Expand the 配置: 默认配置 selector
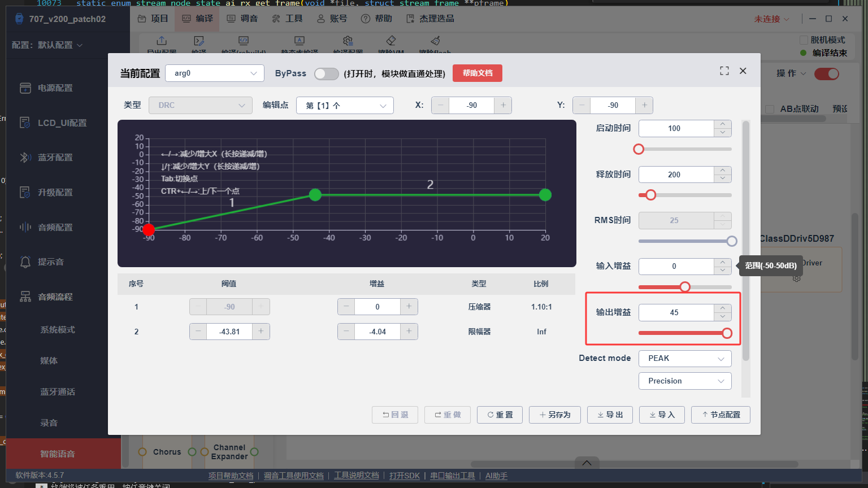The image size is (868, 488). coord(47,45)
